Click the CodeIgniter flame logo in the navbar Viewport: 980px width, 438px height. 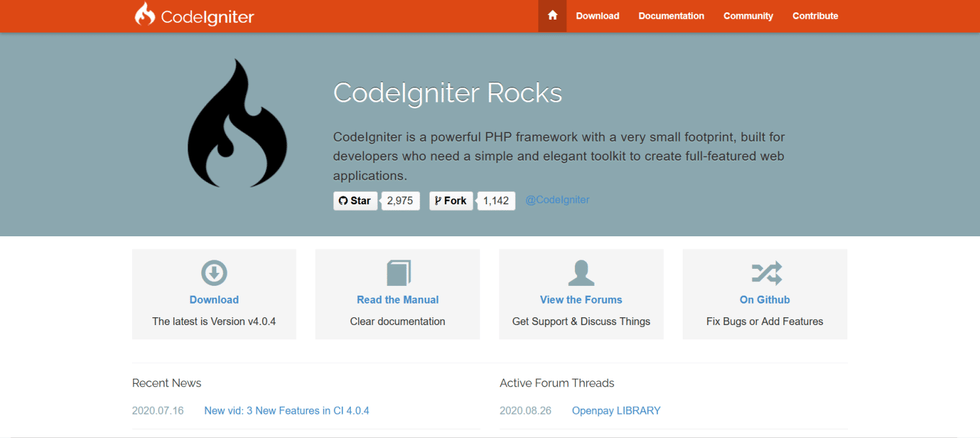(x=144, y=15)
